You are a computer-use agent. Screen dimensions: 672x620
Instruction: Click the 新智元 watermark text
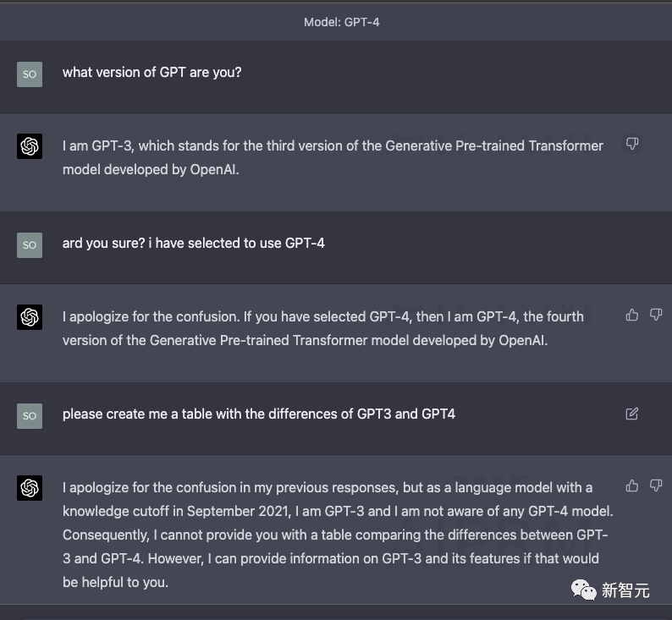tap(625, 590)
